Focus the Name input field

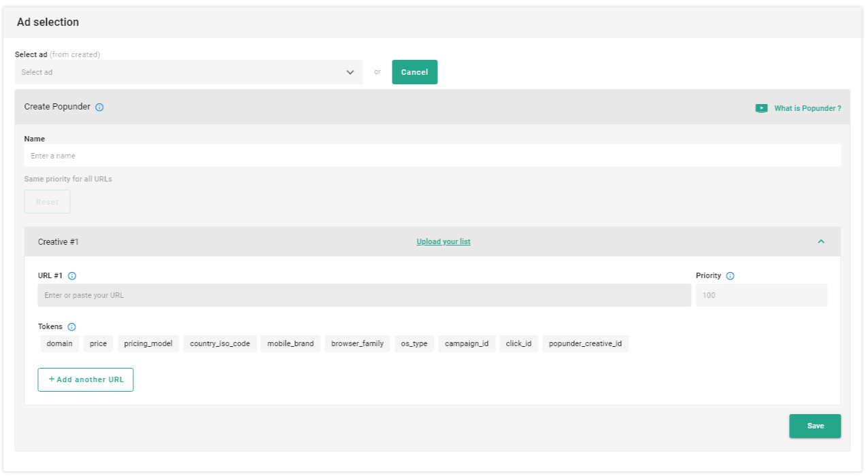coord(433,156)
